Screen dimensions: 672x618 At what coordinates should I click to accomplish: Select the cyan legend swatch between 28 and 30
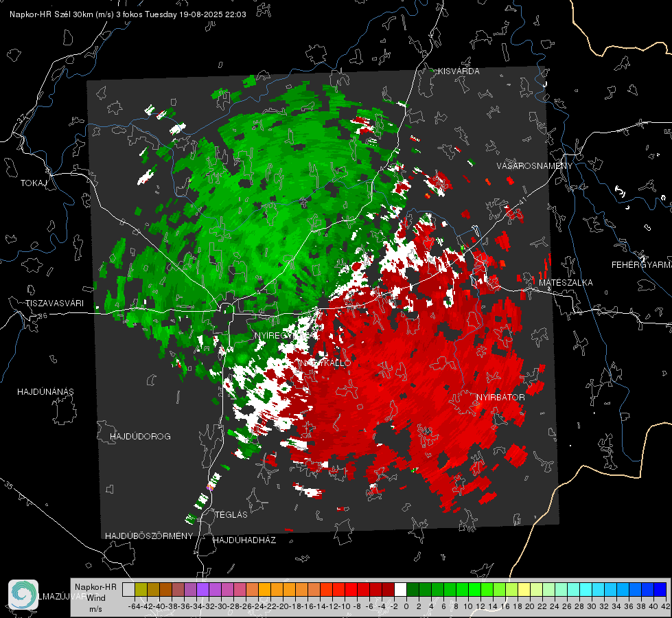pyautogui.click(x=586, y=589)
